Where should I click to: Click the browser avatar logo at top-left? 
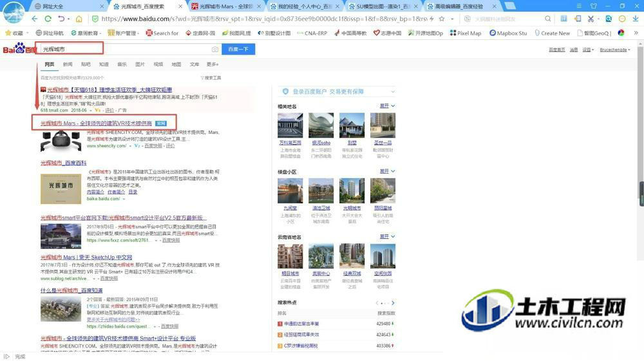[13, 12]
